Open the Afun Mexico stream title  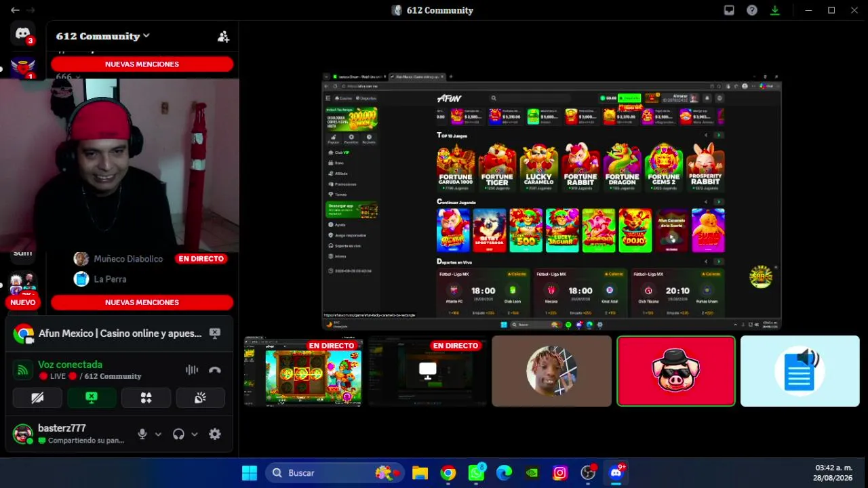tap(120, 333)
